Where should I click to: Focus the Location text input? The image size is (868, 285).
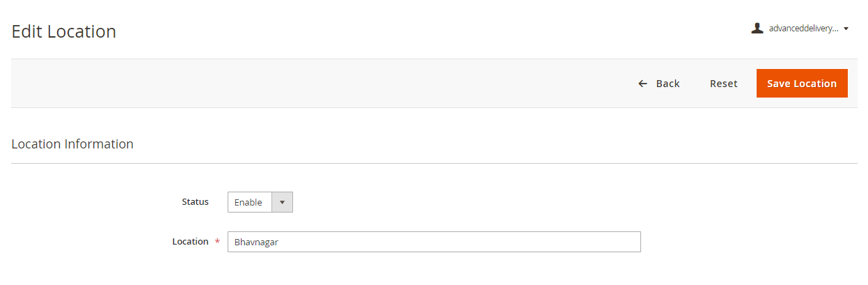[434, 242]
